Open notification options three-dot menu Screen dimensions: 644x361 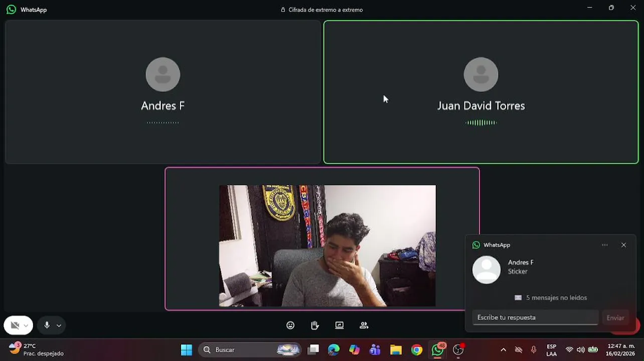click(x=605, y=245)
